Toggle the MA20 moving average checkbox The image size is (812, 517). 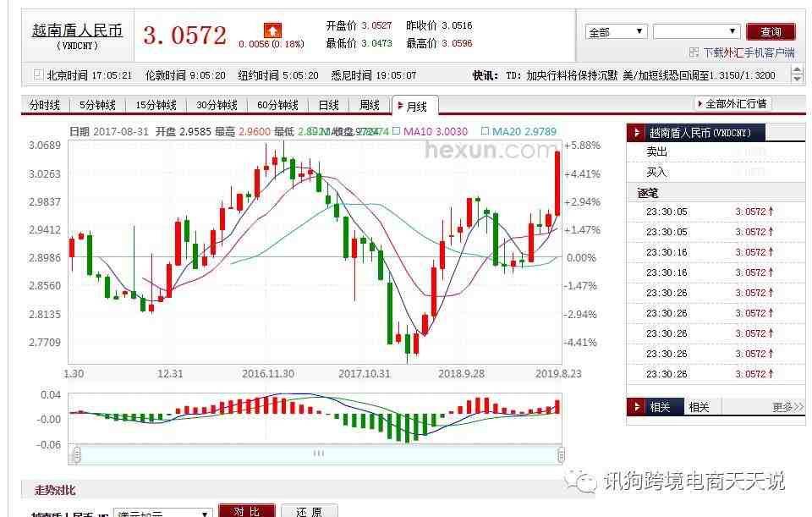485,131
